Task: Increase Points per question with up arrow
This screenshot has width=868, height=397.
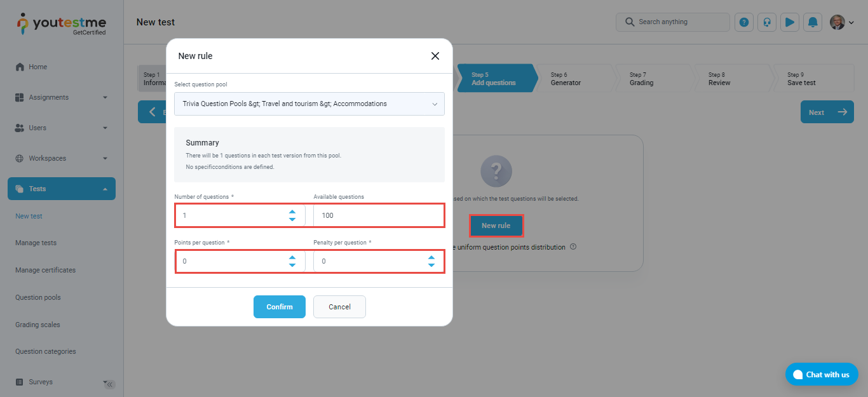Action: [292, 257]
